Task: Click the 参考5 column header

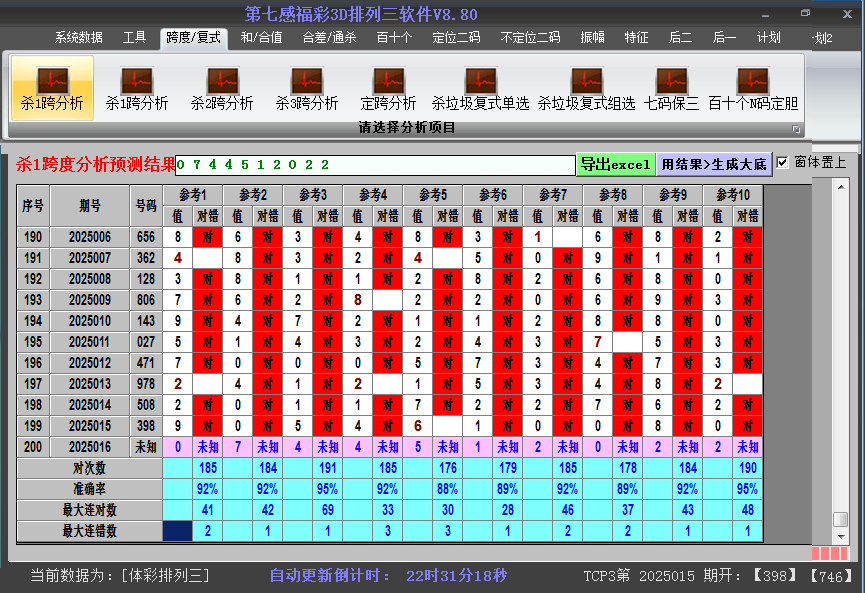Action: click(x=433, y=195)
